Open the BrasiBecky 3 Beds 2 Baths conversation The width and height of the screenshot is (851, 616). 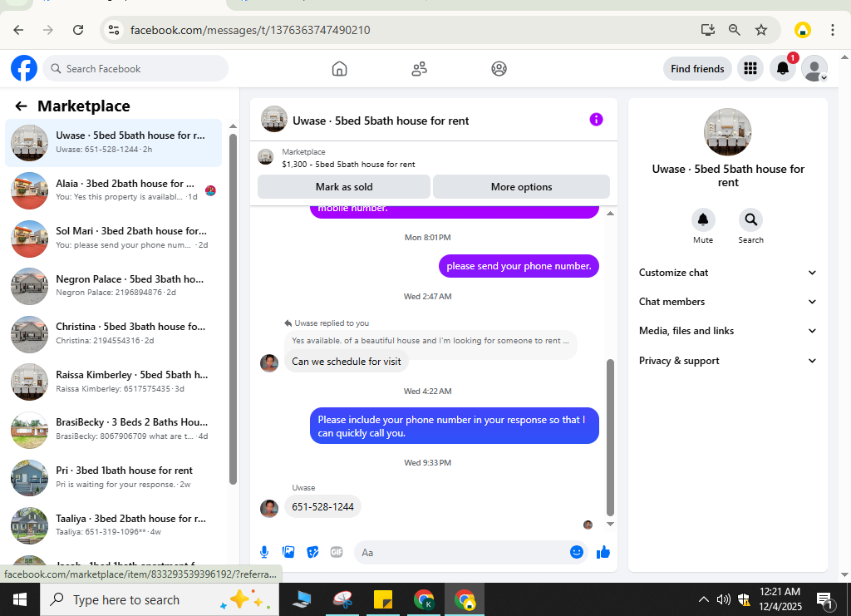point(113,430)
